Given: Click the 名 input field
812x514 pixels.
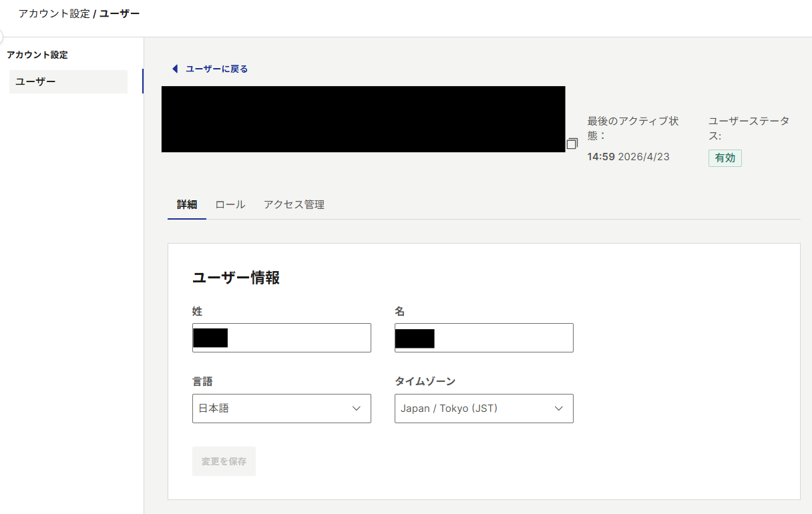Looking at the screenshot, I should point(484,338).
